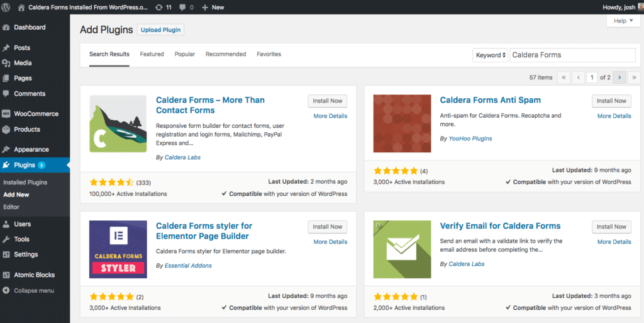Open More Details for Verify Email plugin
This screenshot has width=644, height=323.
coord(614,242)
